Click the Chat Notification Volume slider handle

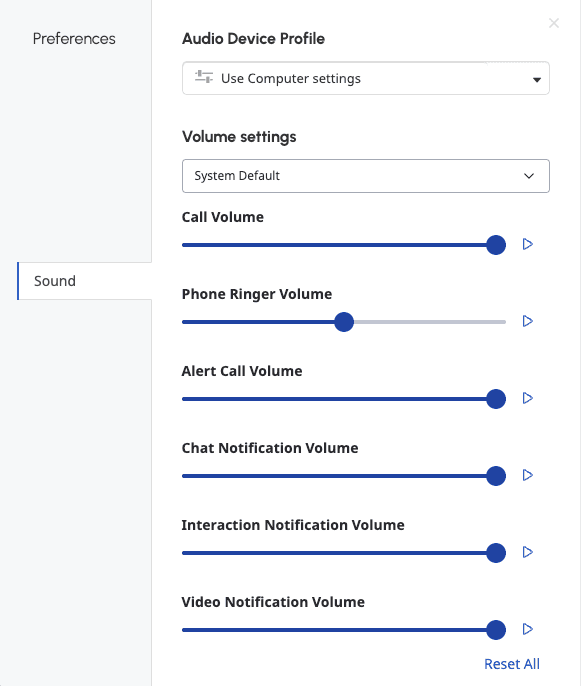(x=496, y=476)
